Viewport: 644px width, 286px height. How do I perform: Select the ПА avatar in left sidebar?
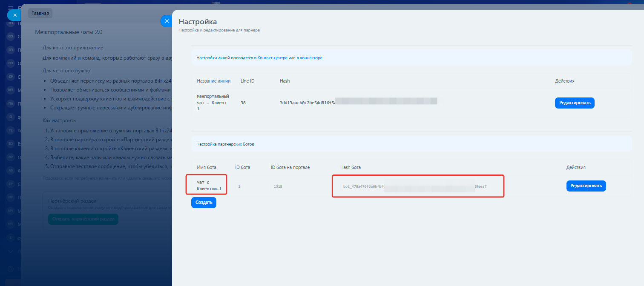pos(11,103)
